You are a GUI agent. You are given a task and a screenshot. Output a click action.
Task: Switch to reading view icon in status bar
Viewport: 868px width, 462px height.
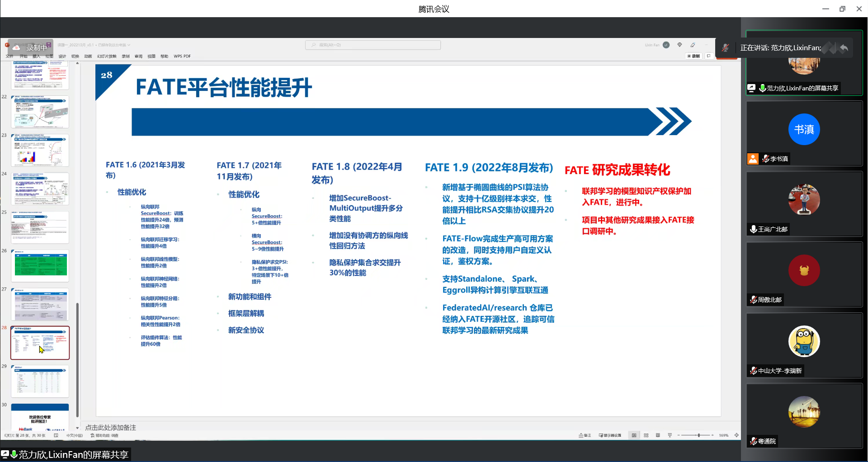(658, 435)
